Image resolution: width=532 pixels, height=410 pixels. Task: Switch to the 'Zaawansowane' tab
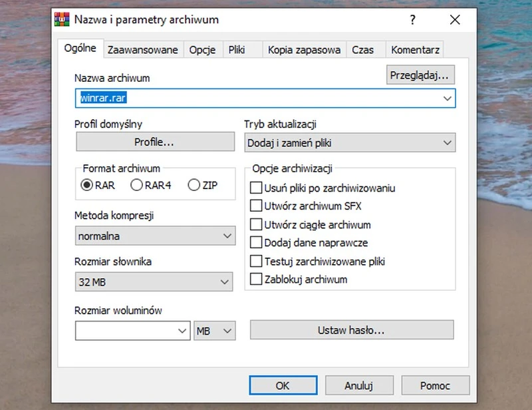pyautogui.click(x=142, y=49)
